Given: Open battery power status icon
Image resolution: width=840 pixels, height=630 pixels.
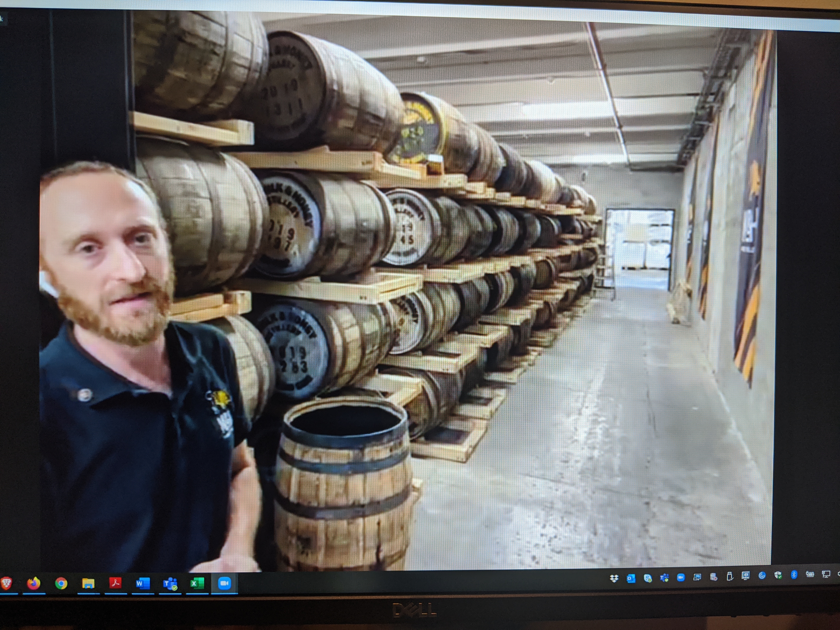Looking at the screenshot, I should click(810, 574).
